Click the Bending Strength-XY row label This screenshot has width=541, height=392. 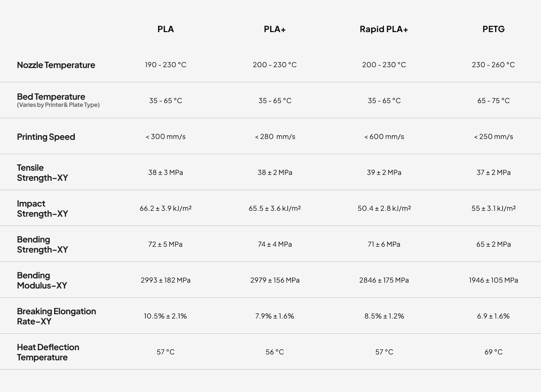click(x=42, y=245)
